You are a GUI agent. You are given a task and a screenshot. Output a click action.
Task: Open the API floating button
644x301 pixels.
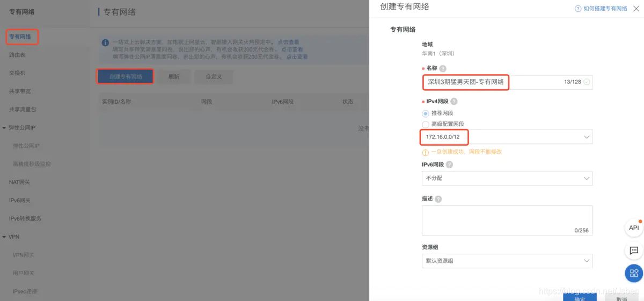tap(634, 228)
